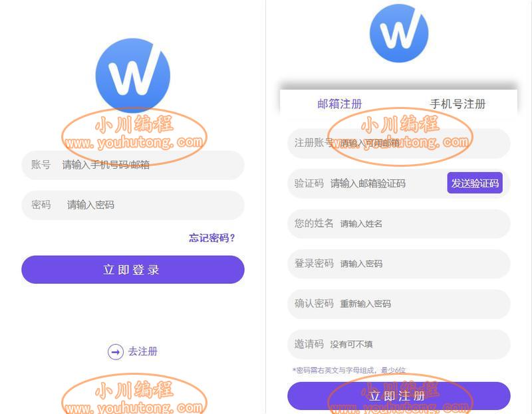
Task: Focus the 密码 input on the login form
Action: coord(132,205)
